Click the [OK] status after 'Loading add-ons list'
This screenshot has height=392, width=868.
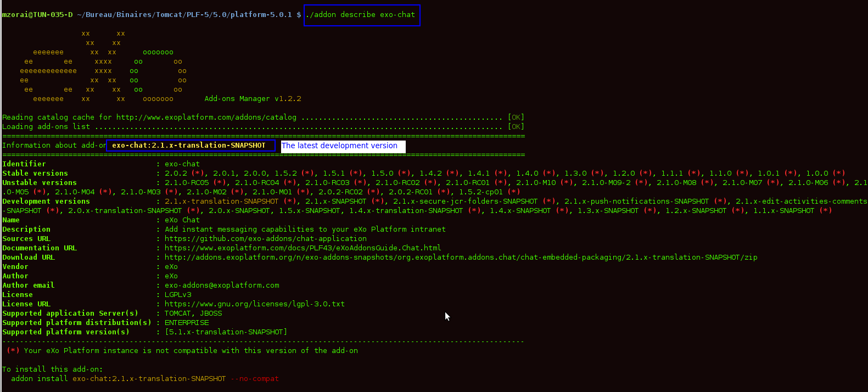click(516, 127)
